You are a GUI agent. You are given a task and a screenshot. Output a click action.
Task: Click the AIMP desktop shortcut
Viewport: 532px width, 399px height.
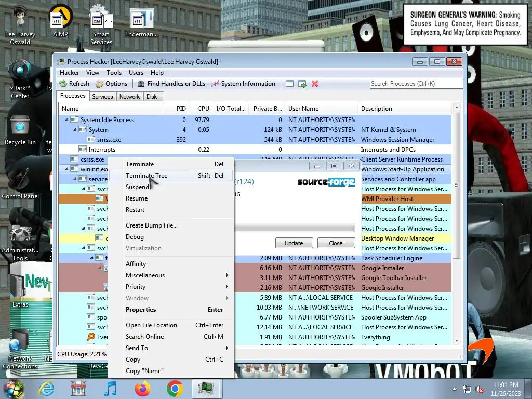60,21
